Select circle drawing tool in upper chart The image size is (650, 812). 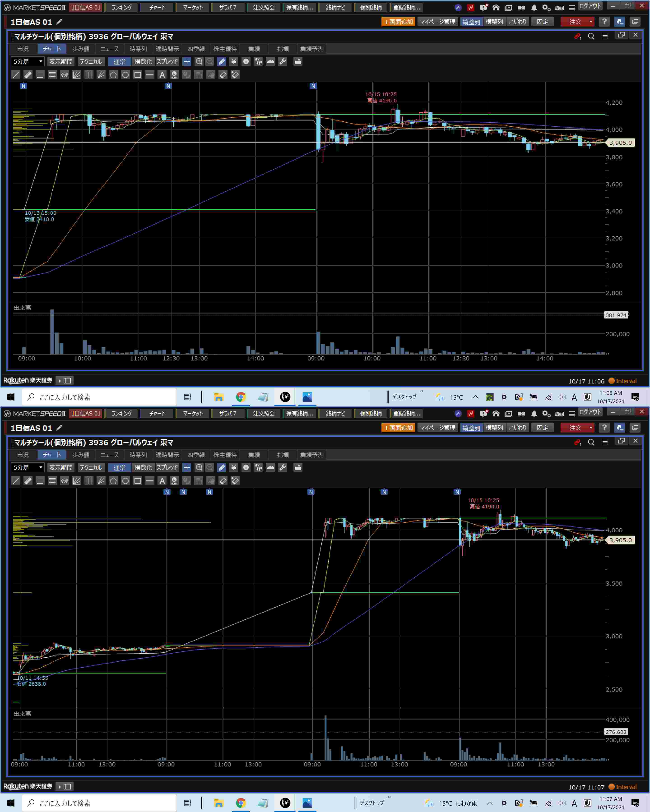pyautogui.click(x=125, y=75)
